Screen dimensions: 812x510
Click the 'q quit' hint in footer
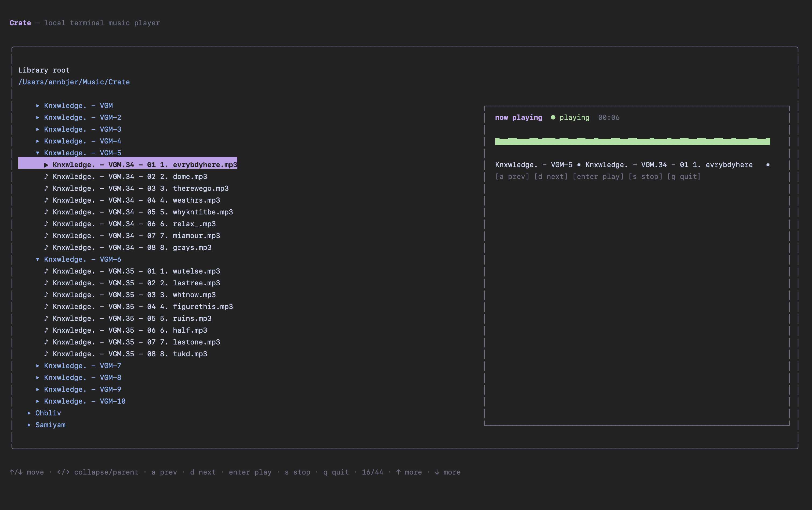coord(336,472)
